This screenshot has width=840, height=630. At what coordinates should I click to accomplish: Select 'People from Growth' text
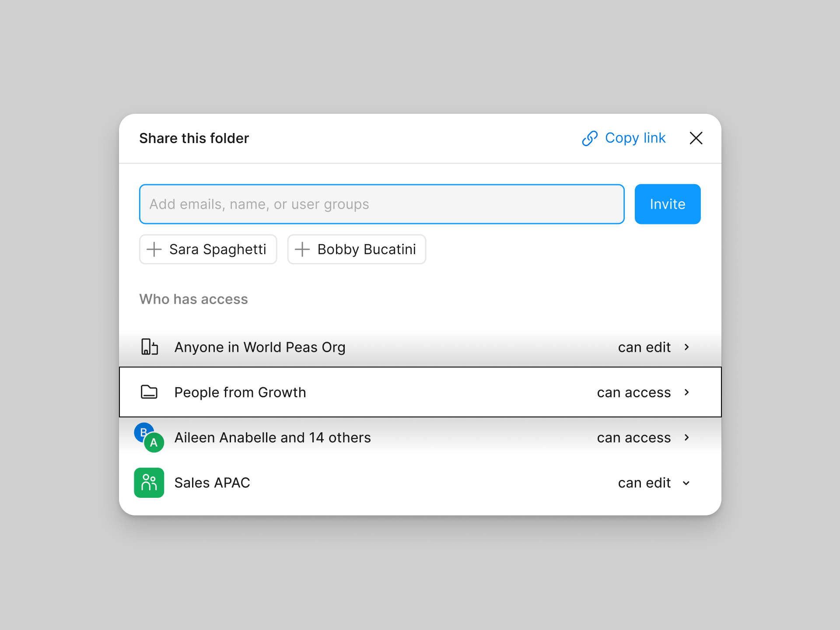240,392
